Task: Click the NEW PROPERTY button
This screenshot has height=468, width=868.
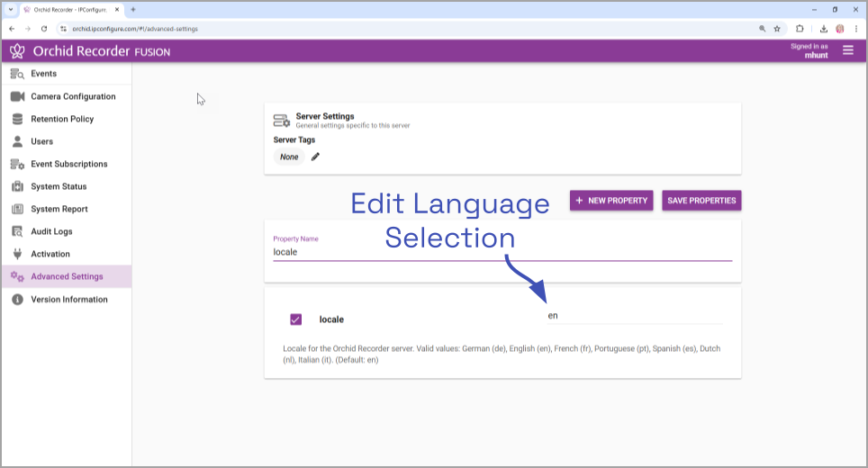Action: pos(611,201)
